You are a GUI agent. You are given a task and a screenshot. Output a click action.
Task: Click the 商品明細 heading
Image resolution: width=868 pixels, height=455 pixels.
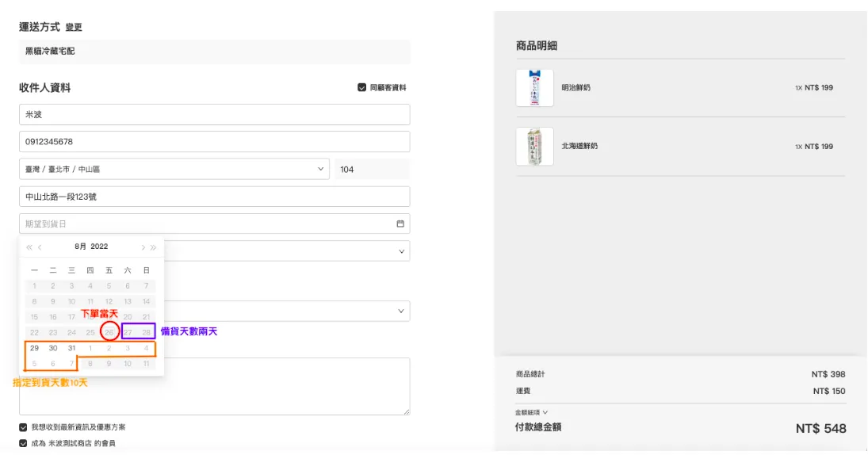(x=537, y=46)
